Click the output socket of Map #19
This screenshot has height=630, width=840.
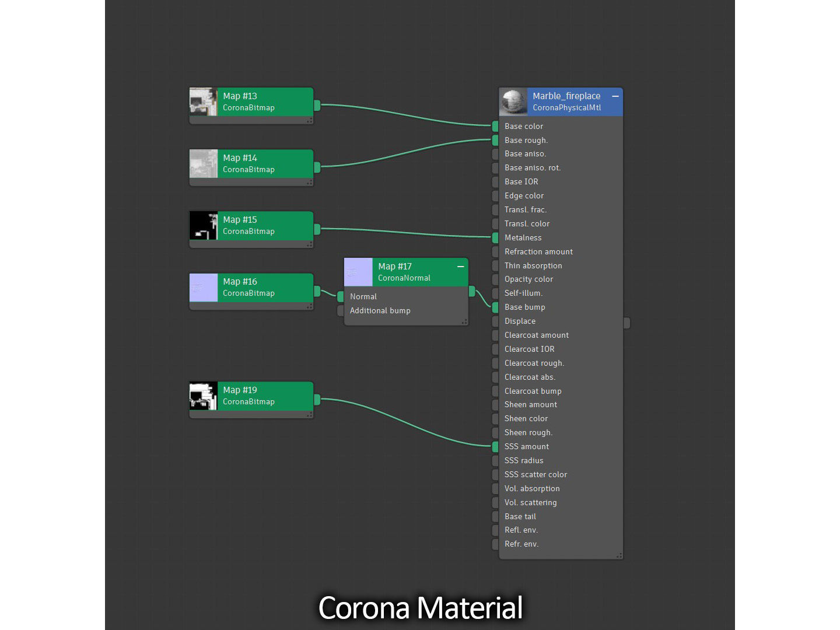click(317, 400)
